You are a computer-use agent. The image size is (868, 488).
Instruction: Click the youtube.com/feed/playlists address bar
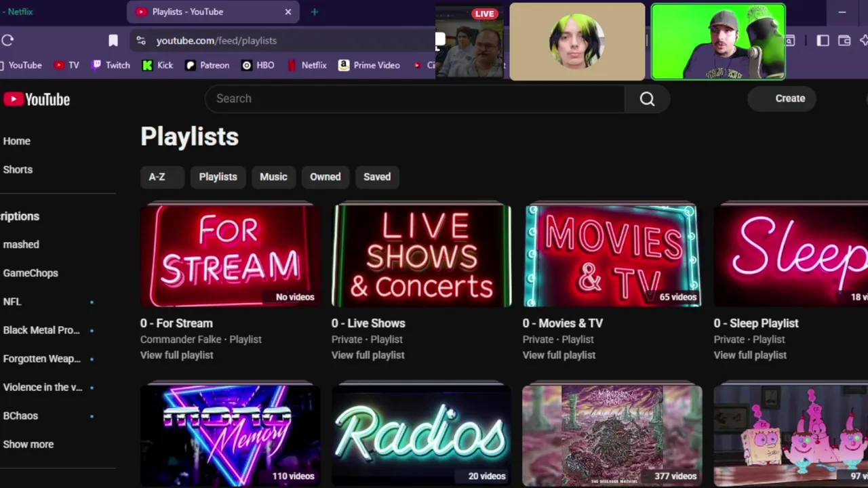[x=281, y=41]
